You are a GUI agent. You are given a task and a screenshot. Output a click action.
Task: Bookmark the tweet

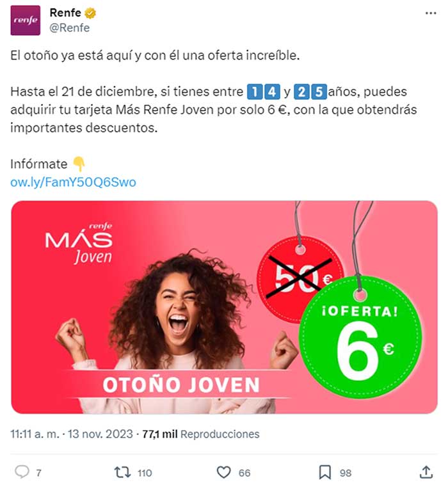325,472
